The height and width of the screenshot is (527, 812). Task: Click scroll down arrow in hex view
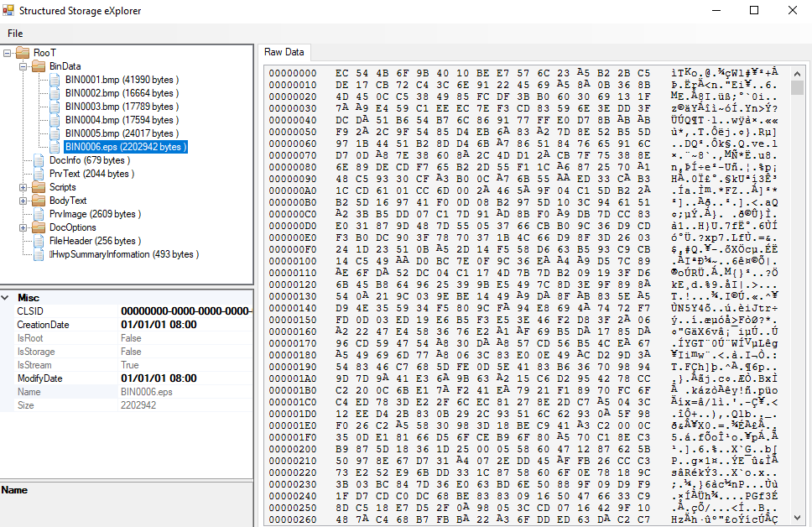coord(797,518)
